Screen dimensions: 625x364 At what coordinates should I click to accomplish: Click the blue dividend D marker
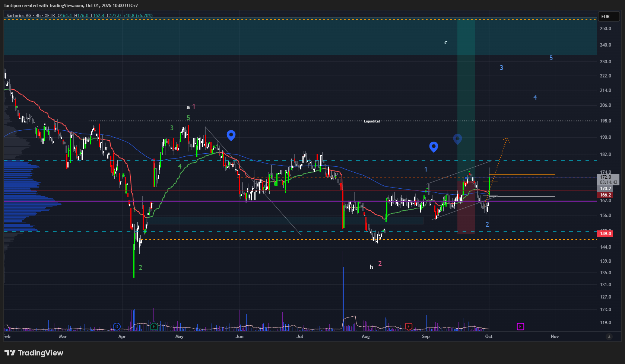pyautogui.click(x=117, y=327)
